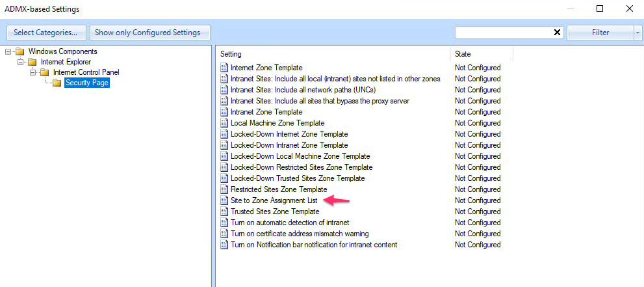Click the Include all local (intranet) sites icon
Viewport: 644px width, 287px height.
[224, 79]
